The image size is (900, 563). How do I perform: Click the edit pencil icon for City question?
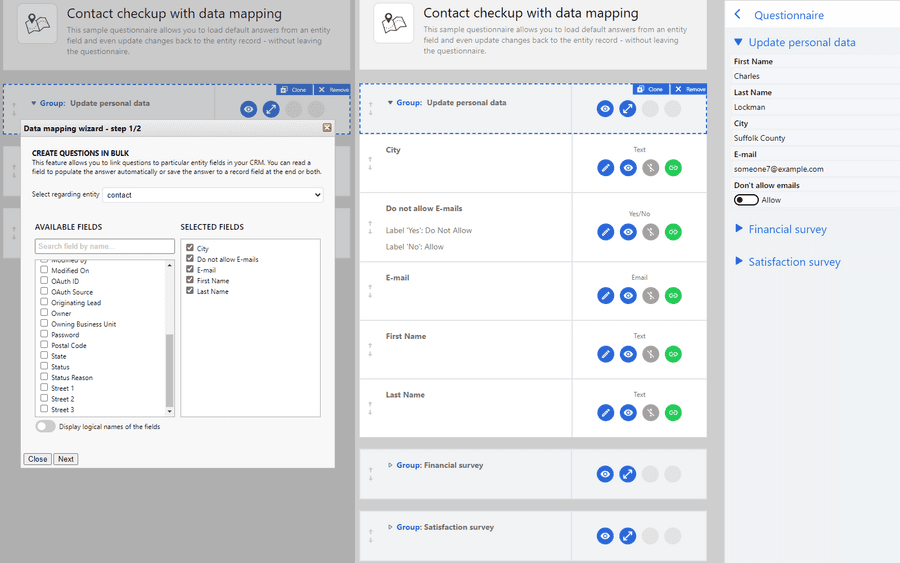[606, 168]
